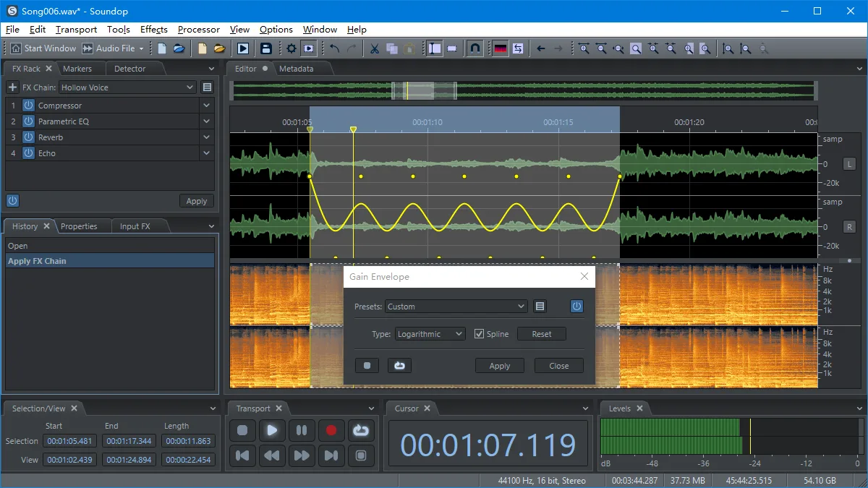Screen dimensions: 868x488
Task: Click the Reset button
Action: coord(542,334)
